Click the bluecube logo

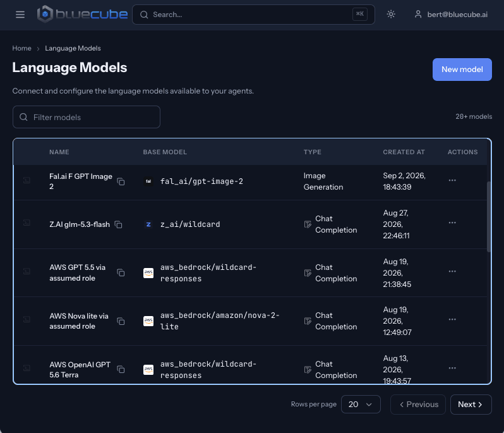point(82,14)
